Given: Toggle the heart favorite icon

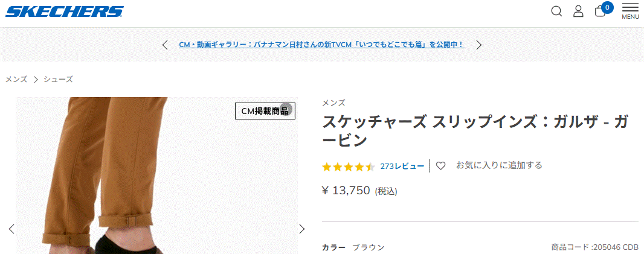Looking at the screenshot, I should click(441, 165).
